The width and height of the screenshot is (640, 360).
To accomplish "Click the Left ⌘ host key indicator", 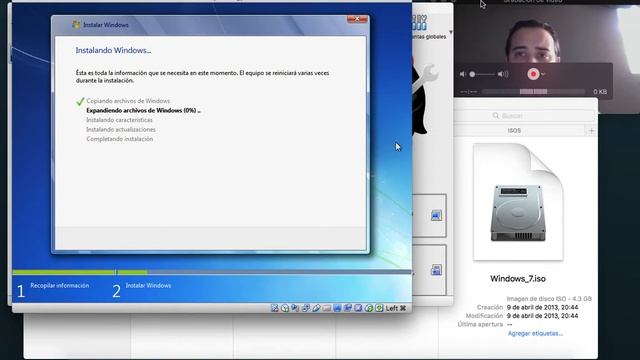I will 396,308.
